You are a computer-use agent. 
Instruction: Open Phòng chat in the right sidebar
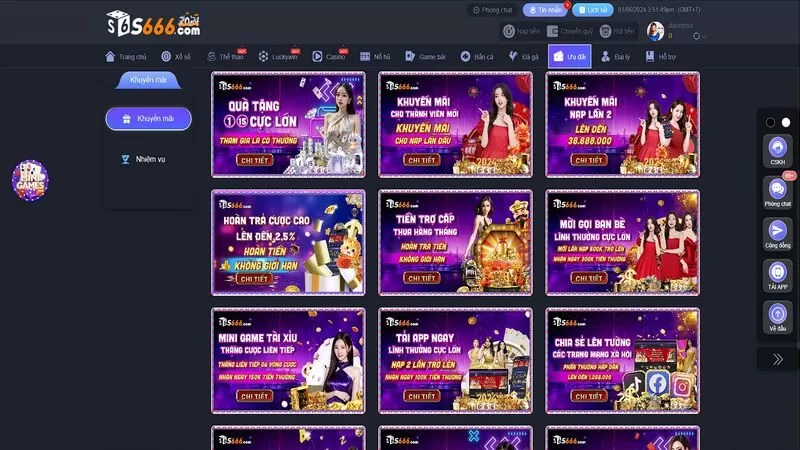(x=777, y=190)
